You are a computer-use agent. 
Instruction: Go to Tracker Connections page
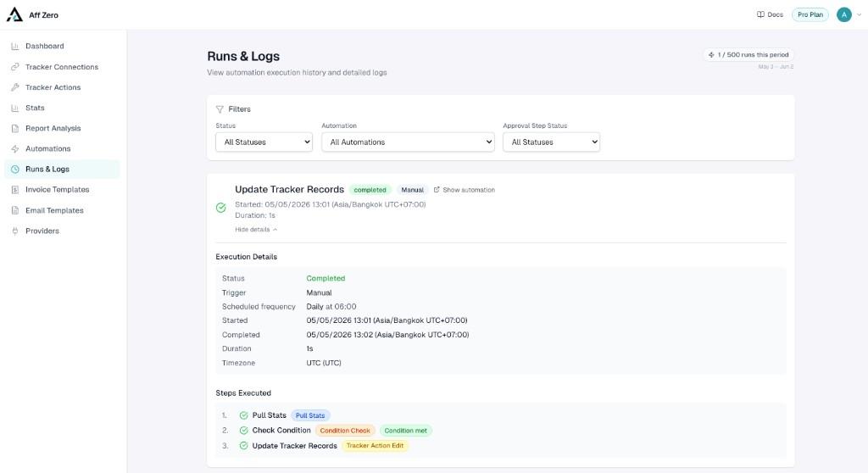coord(62,67)
